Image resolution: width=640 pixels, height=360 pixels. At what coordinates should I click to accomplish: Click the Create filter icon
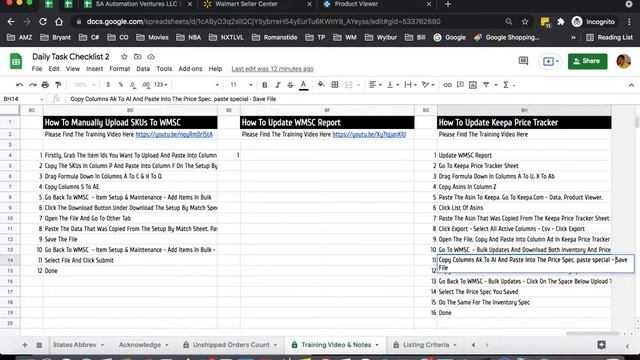pyautogui.click(x=486, y=85)
